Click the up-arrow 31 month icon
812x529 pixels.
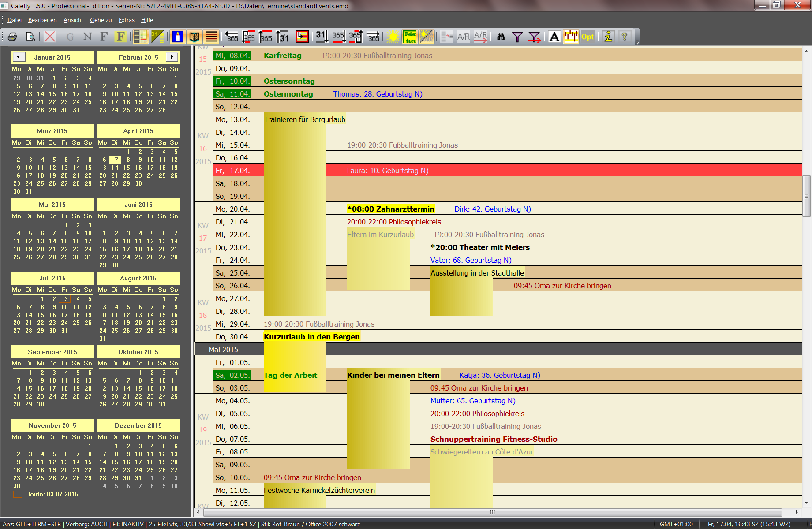283,37
